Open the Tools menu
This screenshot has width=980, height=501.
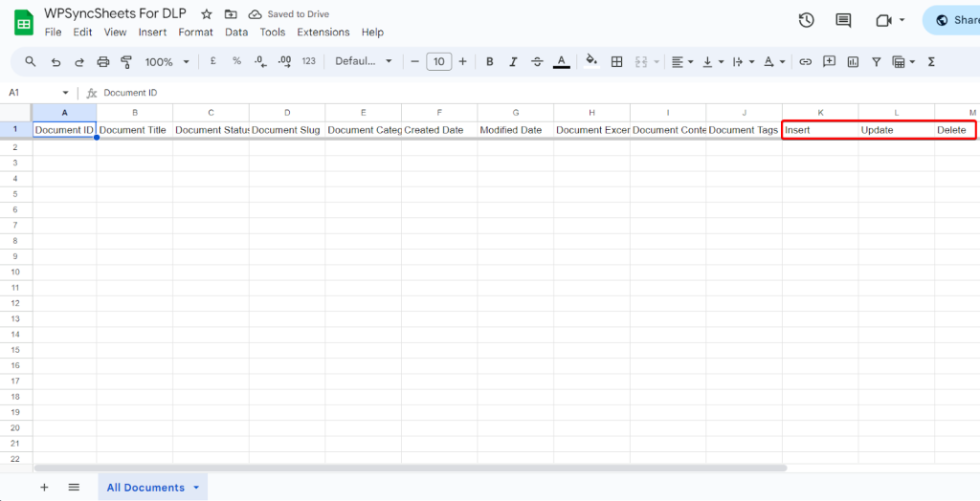[273, 32]
